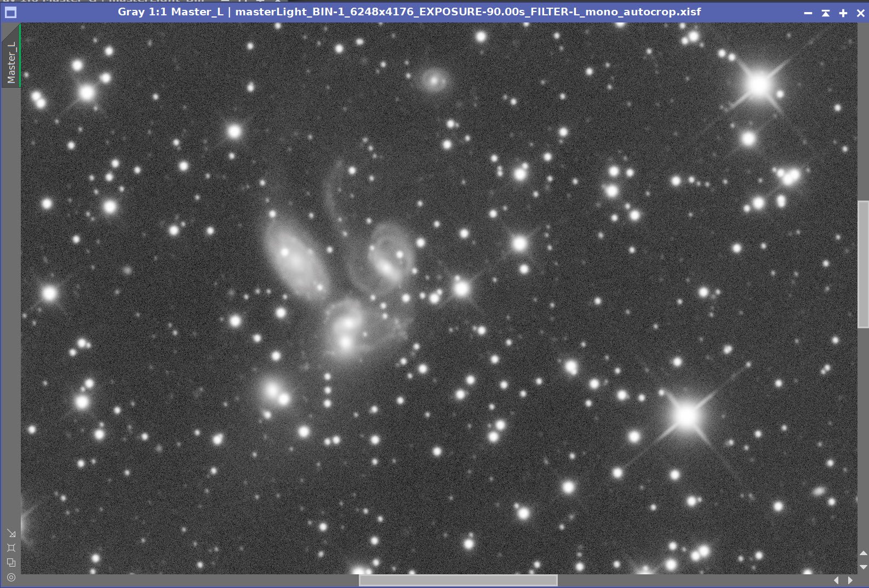
Task: Click the scroll up arrow on right edge
Action: pos(864,553)
